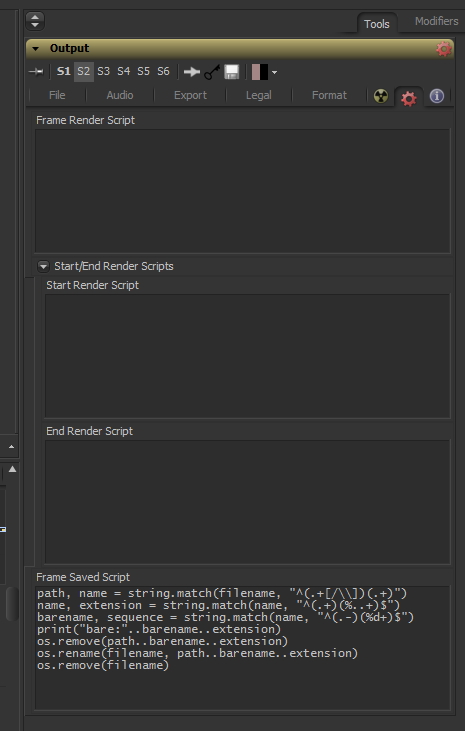The image size is (465, 731).
Task: Click the key icon in Output toolbar
Action: tap(212, 72)
